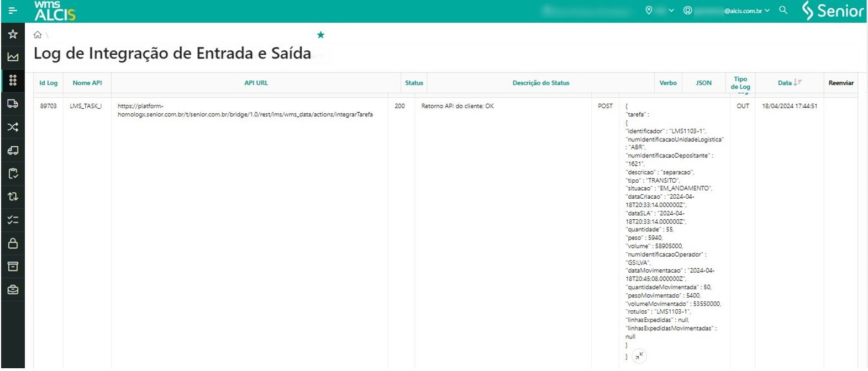Click the user account icon in header
Viewport: 868px width, 371px height.
tap(688, 10)
